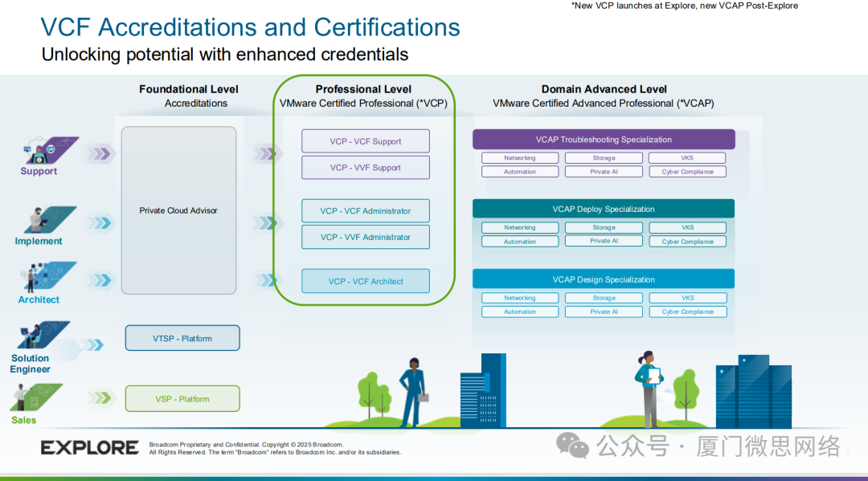Select Networking under VCAP Troubleshooting Specialization
The image size is (868, 481).
coord(520,157)
